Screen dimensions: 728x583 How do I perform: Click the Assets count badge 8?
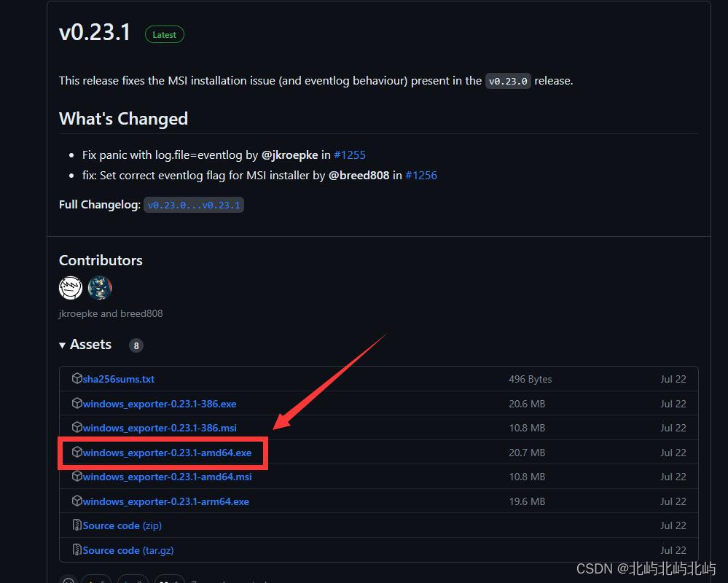pos(136,345)
